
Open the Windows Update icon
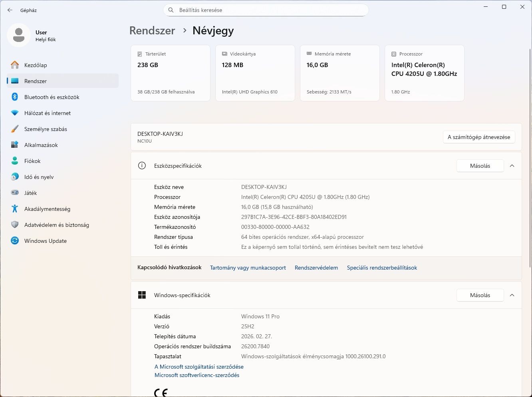coord(15,241)
